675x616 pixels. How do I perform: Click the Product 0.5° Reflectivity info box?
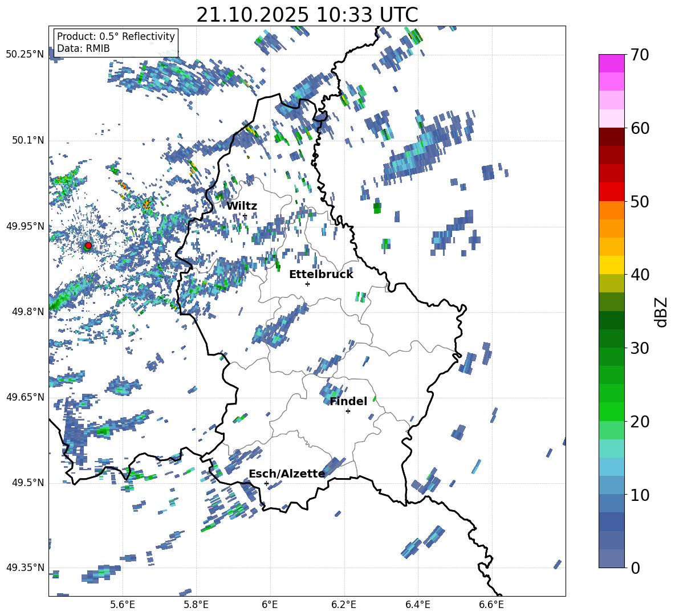click(x=116, y=43)
